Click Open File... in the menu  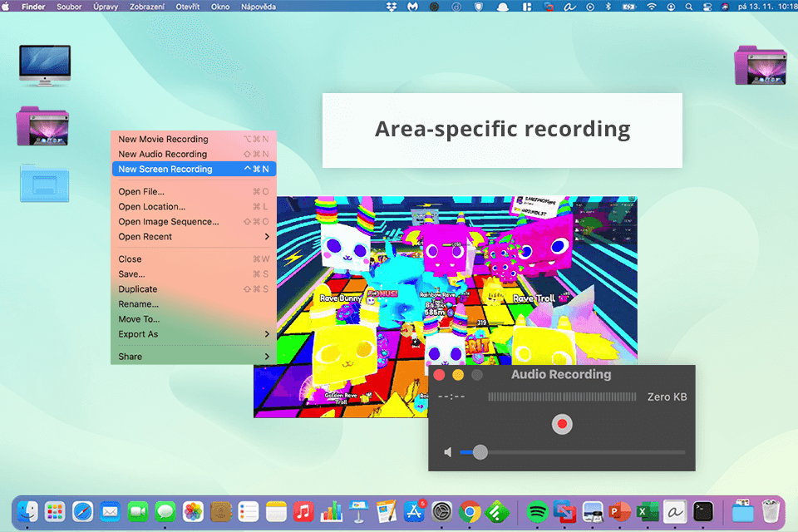(194, 191)
